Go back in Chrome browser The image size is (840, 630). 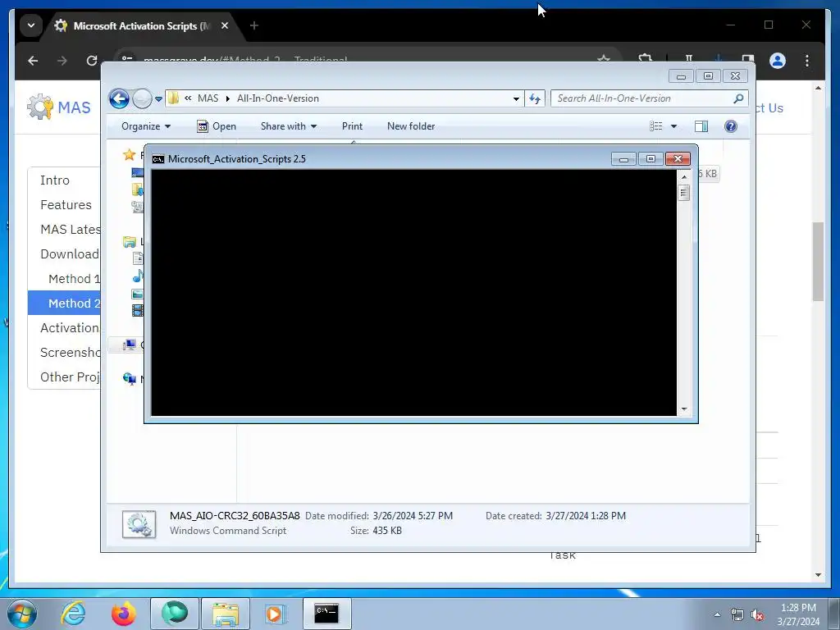[x=33, y=61]
